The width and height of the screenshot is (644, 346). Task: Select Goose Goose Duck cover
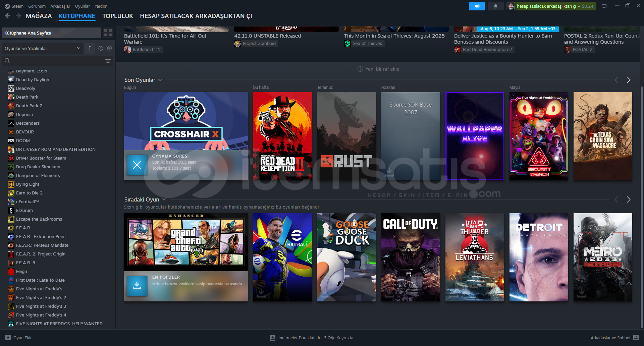pos(346,257)
